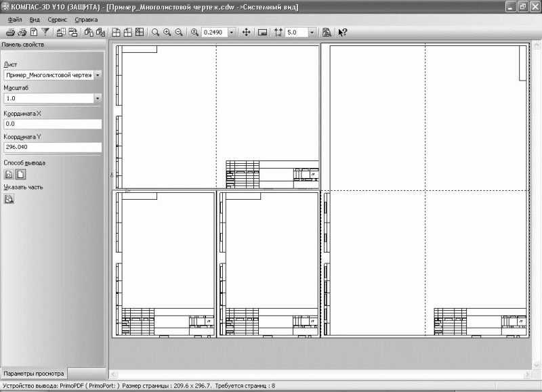Click the Требуется страниц : 8 status text
The height and width of the screenshot is (392, 542).
tap(245, 386)
